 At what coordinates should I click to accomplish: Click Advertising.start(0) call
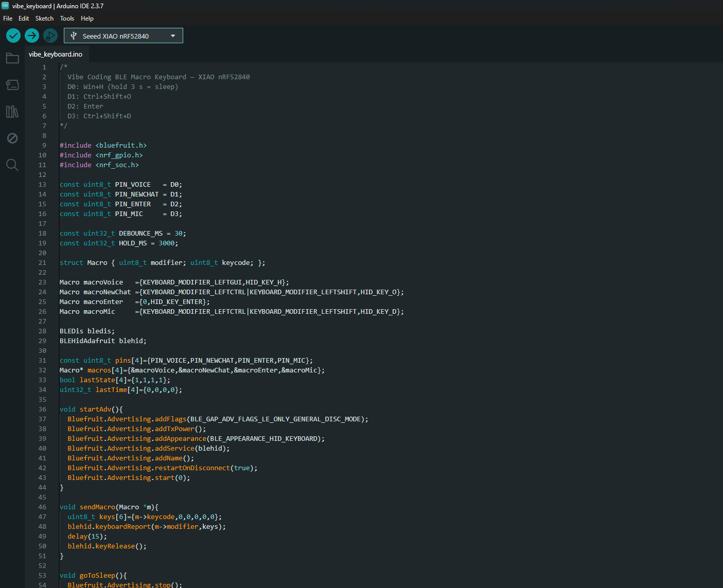(x=129, y=478)
